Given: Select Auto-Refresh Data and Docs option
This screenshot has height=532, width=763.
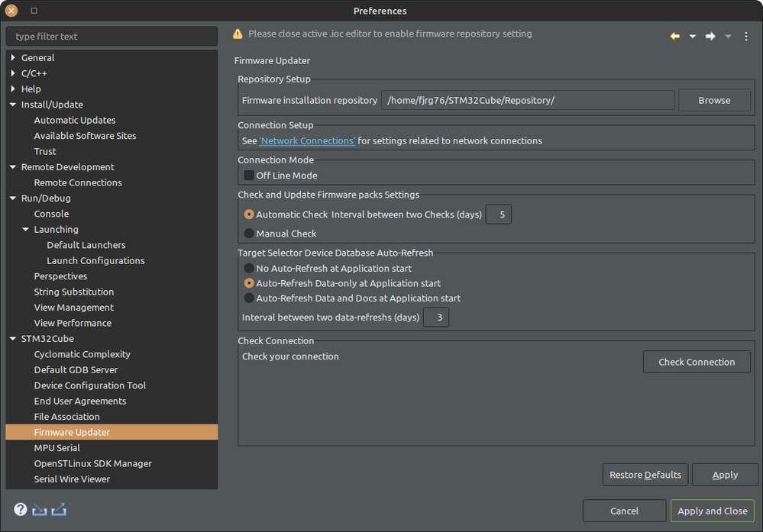Looking at the screenshot, I should coord(249,298).
